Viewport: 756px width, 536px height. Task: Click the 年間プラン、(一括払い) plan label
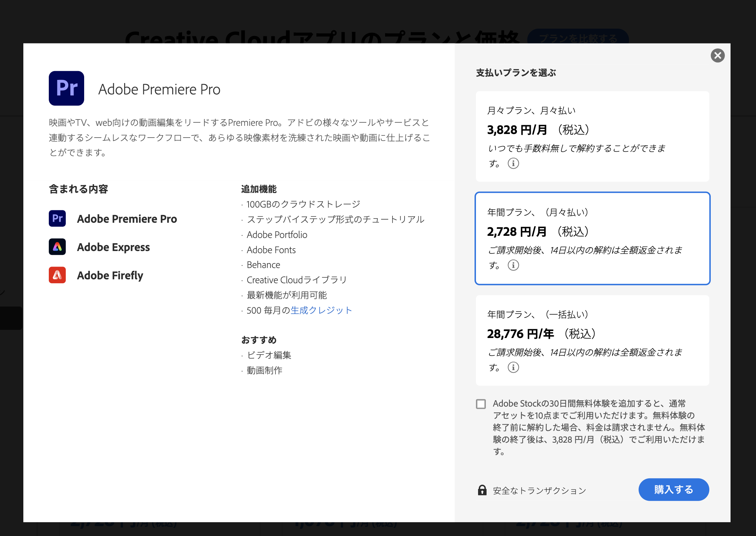click(x=537, y=314)
